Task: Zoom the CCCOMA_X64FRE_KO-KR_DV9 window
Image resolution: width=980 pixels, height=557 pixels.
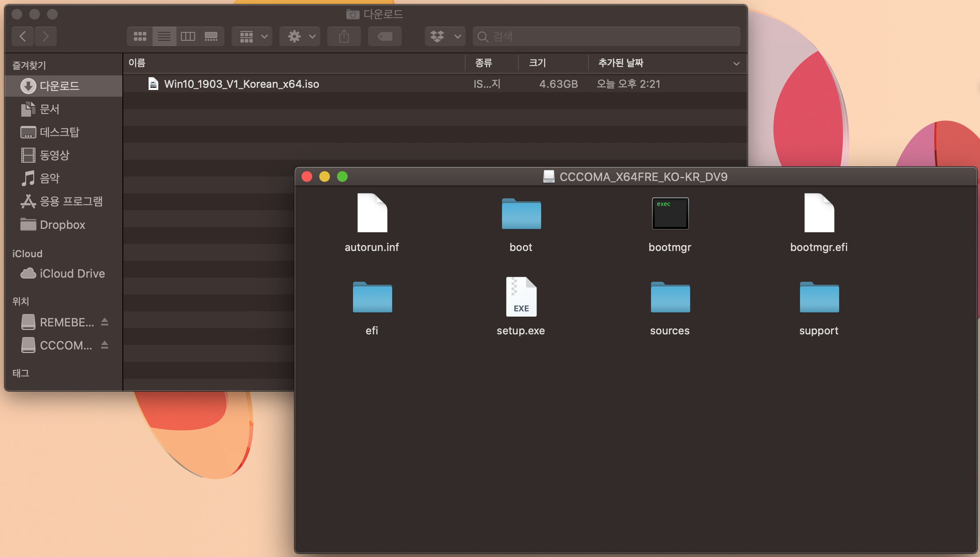Action: pos(342,177)
